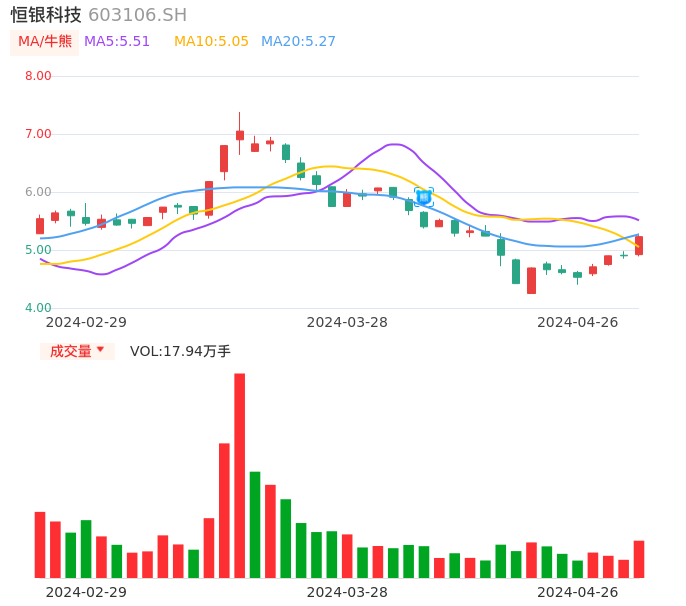
Task: Click 2024-04-26 date under the candlestick chart
Action: (x=578, y=322)
